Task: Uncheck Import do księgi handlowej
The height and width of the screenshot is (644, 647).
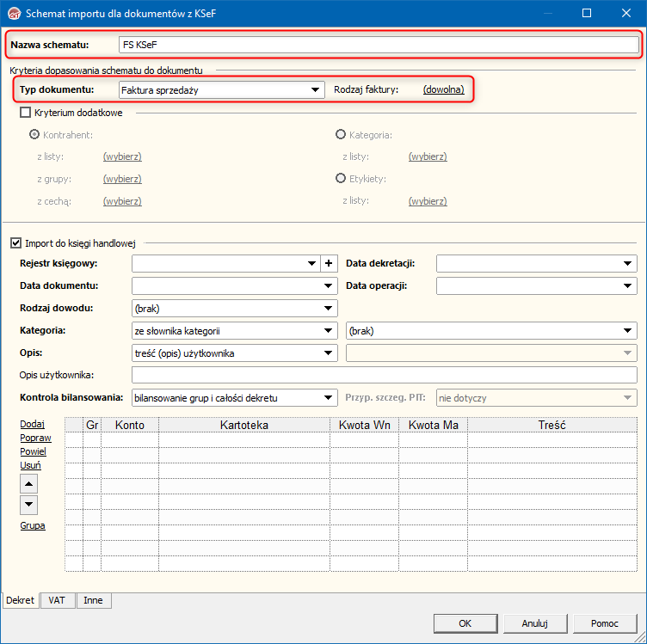Action: [15, 243]
